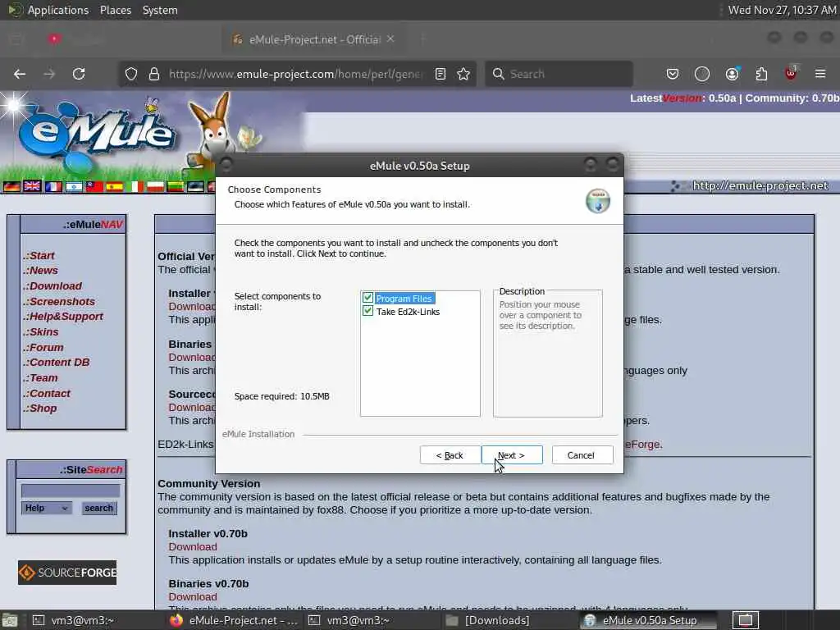Select the Polish flag language icon

pos(155,186)
